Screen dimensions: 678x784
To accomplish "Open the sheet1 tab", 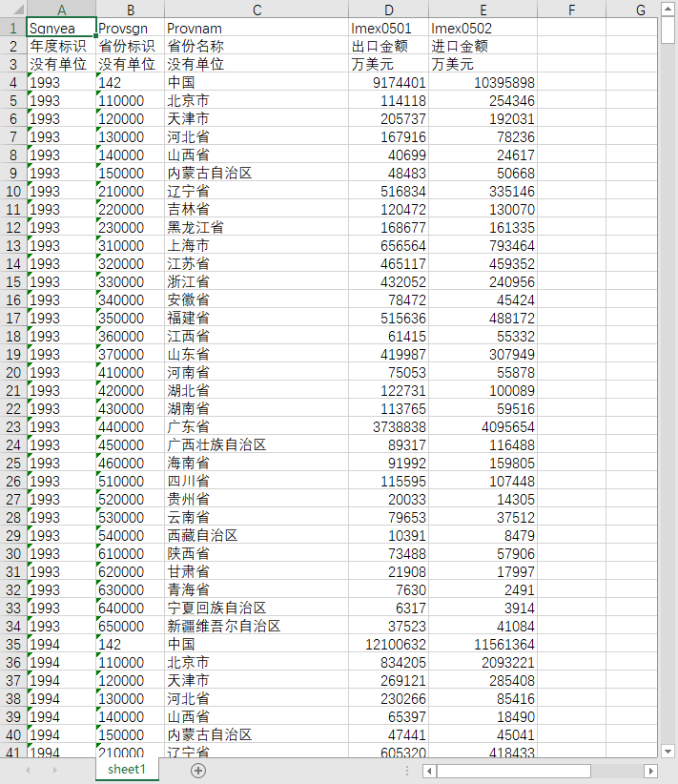I will point(127,769).
